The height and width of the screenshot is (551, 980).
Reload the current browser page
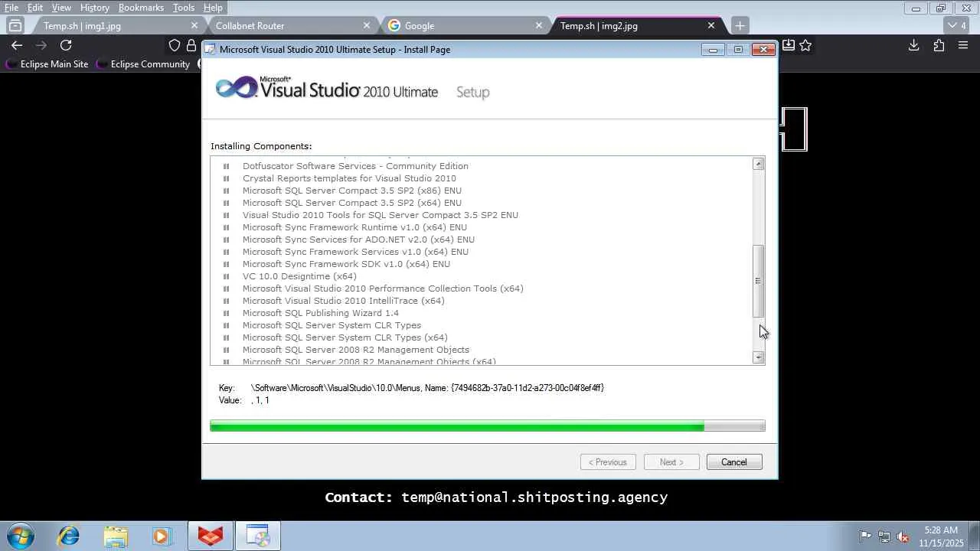66,45
